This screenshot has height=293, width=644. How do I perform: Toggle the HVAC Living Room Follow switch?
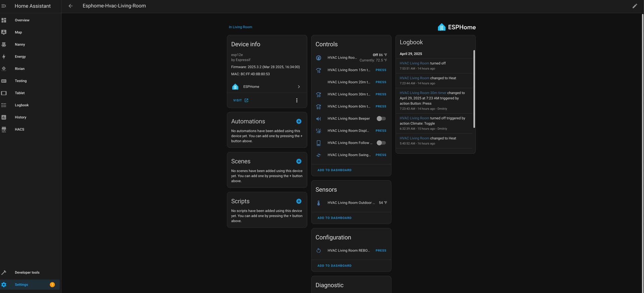pos(381,143)
